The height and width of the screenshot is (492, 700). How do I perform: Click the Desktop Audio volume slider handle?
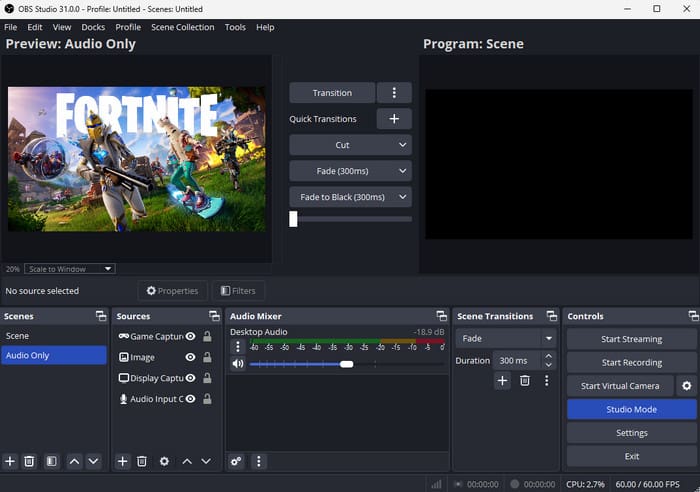click(x=346, y=364)
